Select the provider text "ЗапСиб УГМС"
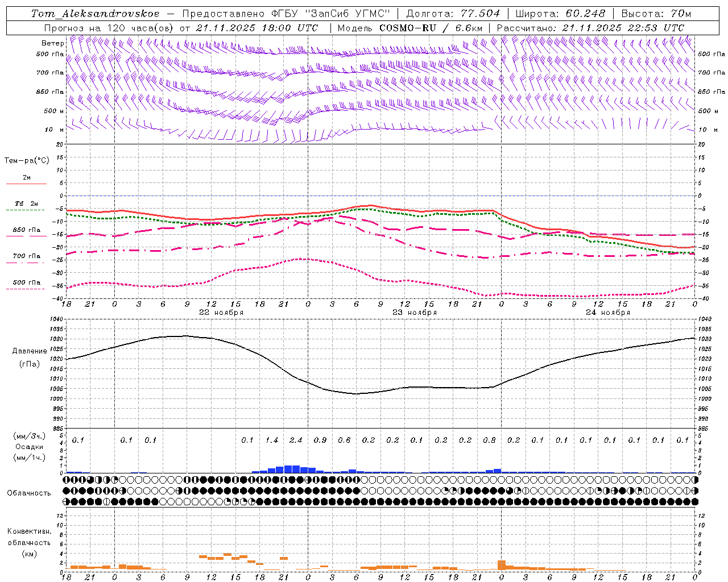The height and width of the screenshot is (582, 728). [349, 14]
